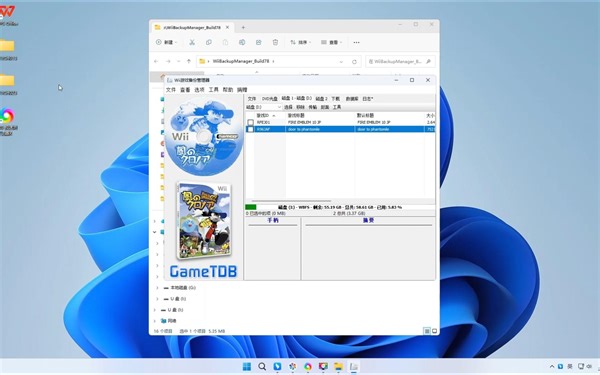Open the 磁盘 (I:) drive dropdown
600x375 pixels.
pyautogui.click(x=279, y=107)
